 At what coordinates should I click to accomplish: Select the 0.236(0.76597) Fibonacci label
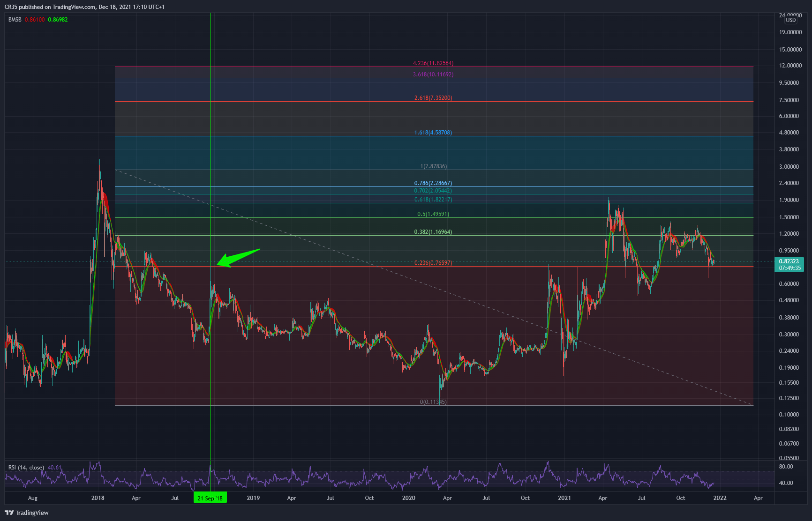[433, 263]
